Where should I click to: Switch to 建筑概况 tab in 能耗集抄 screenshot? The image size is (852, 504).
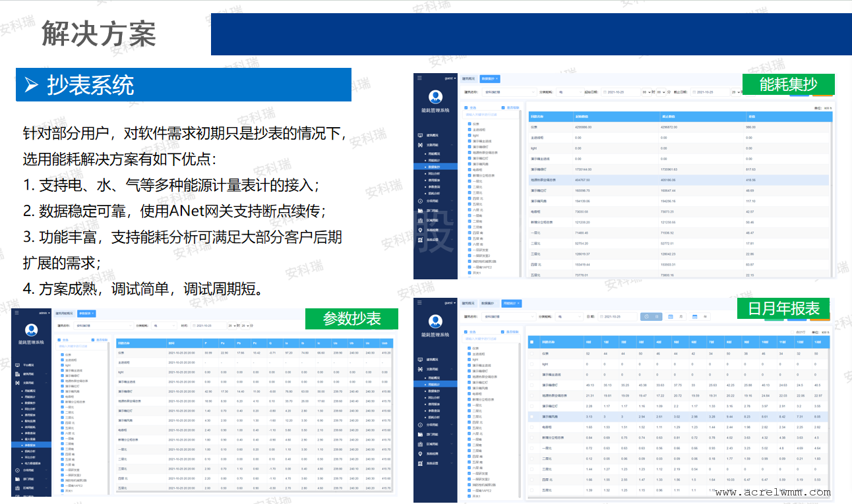[468, 78]
